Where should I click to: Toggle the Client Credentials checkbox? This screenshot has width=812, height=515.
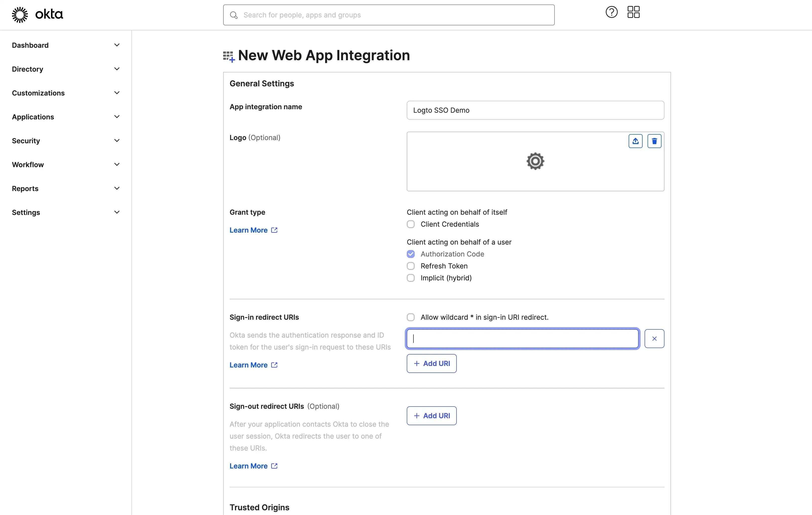pos(411,224)
